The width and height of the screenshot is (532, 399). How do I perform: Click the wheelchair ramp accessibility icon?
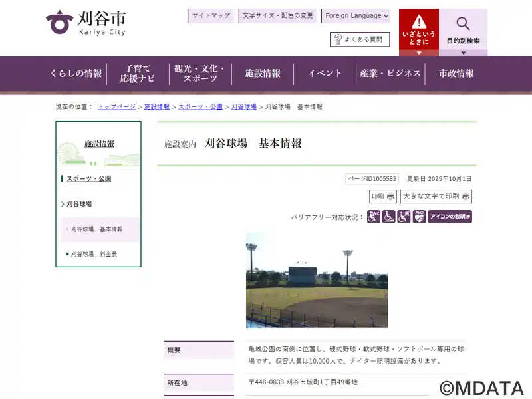click(x=388, y=217)
